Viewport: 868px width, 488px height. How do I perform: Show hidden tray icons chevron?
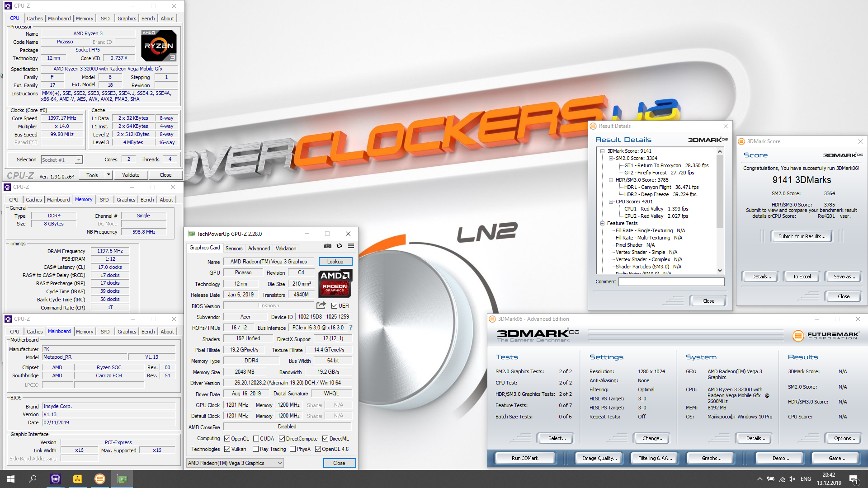pyautogui.click(x=759, y=479)
